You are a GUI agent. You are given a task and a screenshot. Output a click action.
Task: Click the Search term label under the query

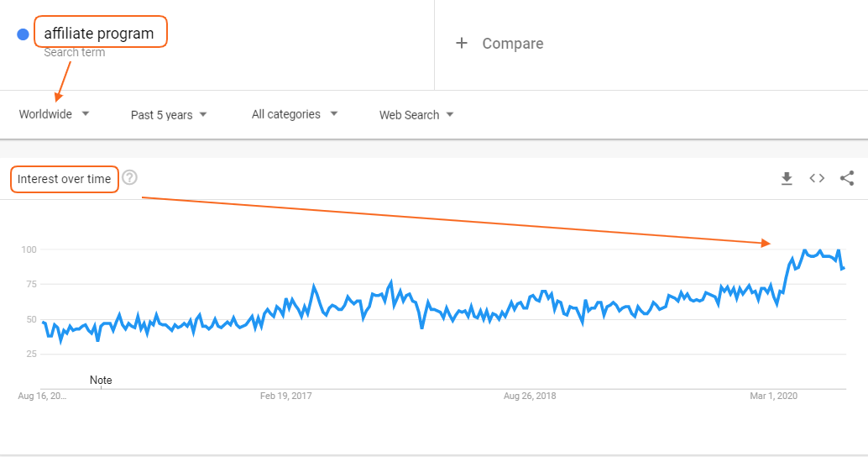tap(75, 53)
